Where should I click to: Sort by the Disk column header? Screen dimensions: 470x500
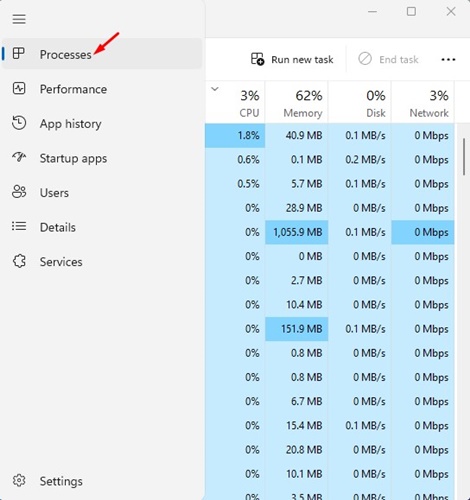coord(360,102)
